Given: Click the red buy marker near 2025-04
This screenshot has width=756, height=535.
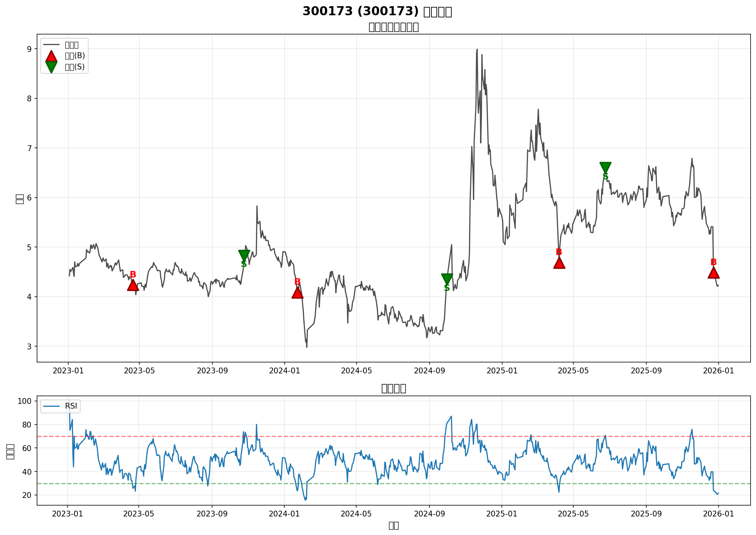Looking at the screenshot, I should pyautogui.click(x=559, y=263).
